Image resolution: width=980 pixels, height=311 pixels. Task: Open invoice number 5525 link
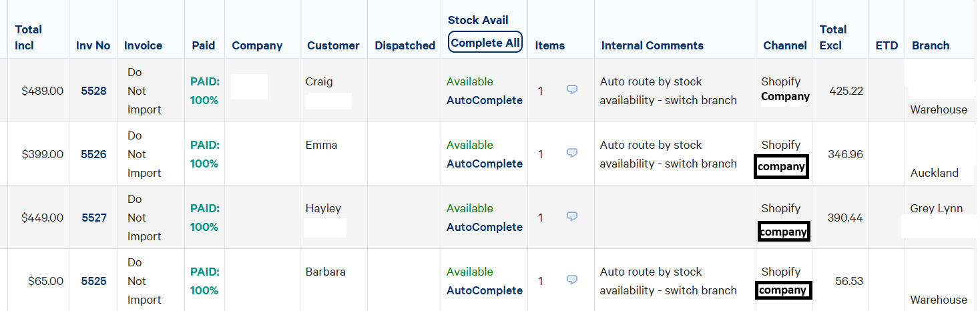[x=94, y=281]
